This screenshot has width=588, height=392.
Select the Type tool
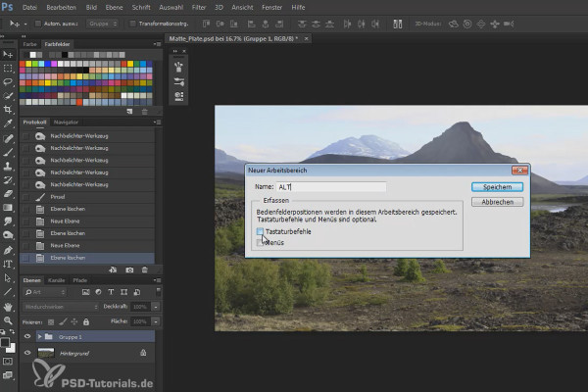click(8, 264)
